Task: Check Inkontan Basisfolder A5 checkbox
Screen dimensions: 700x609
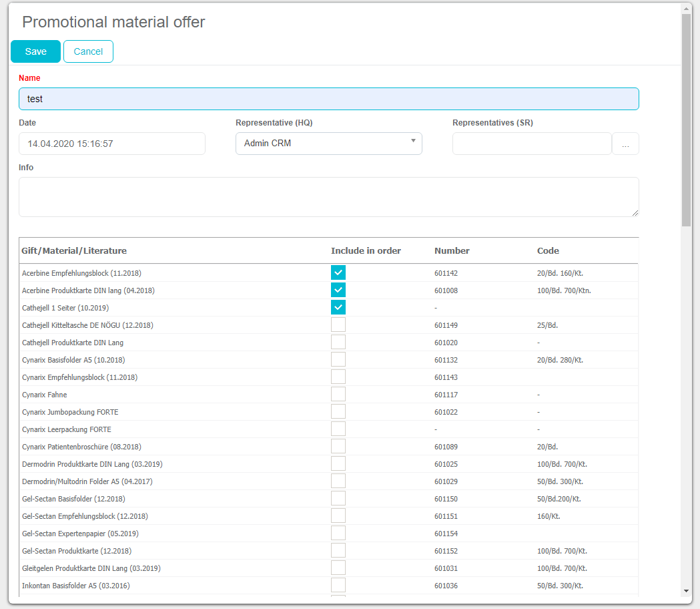Action: tap(338, 585)
